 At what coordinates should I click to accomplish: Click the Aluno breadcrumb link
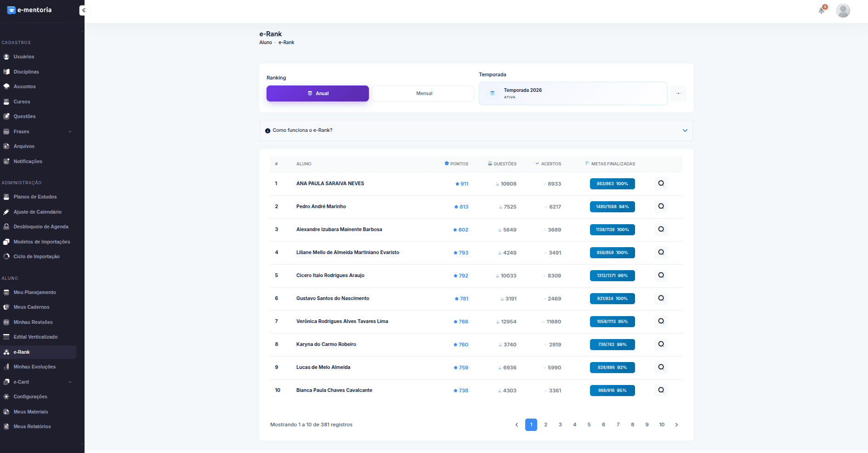coord(266,42)
